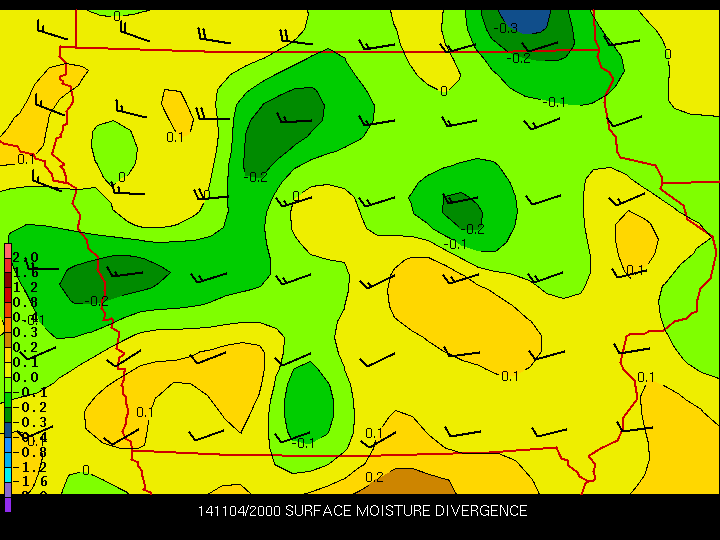Click the small dark green center labeled -0.2

click(462, 208)
